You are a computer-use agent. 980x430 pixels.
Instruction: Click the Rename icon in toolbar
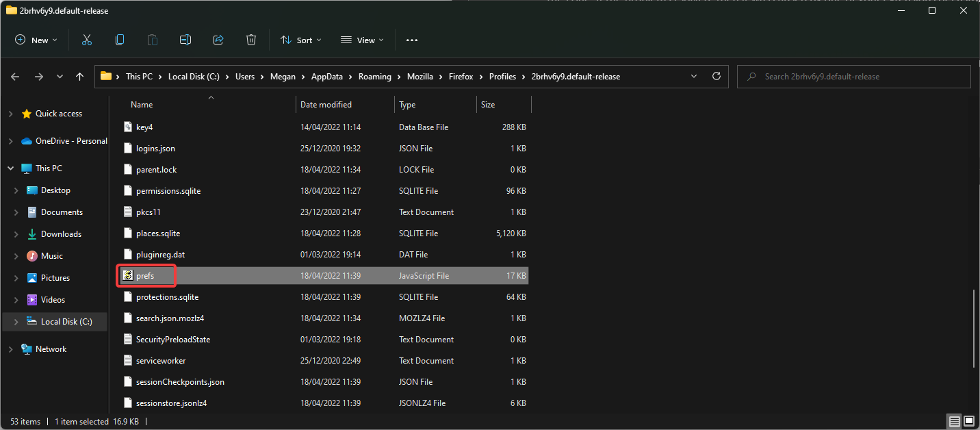pyautogui.click(x=185, y=40)
